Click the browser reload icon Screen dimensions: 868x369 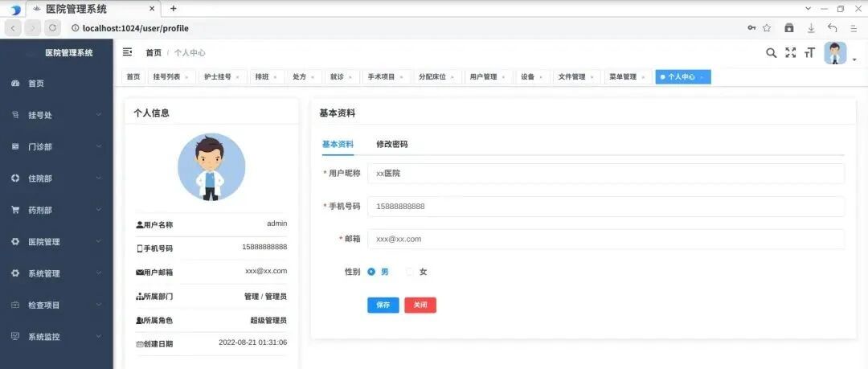[x=52, y=27]
